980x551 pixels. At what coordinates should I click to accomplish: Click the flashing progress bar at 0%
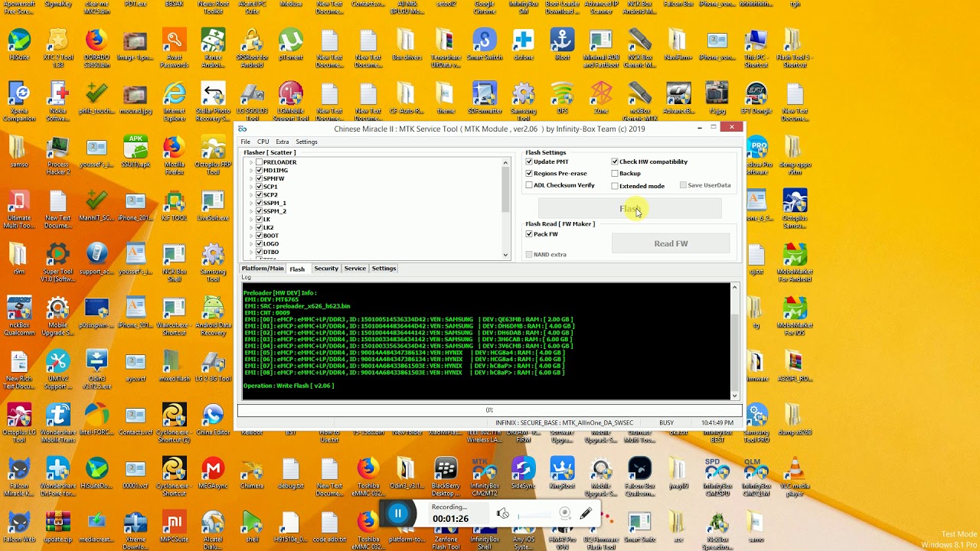point(489,410)
